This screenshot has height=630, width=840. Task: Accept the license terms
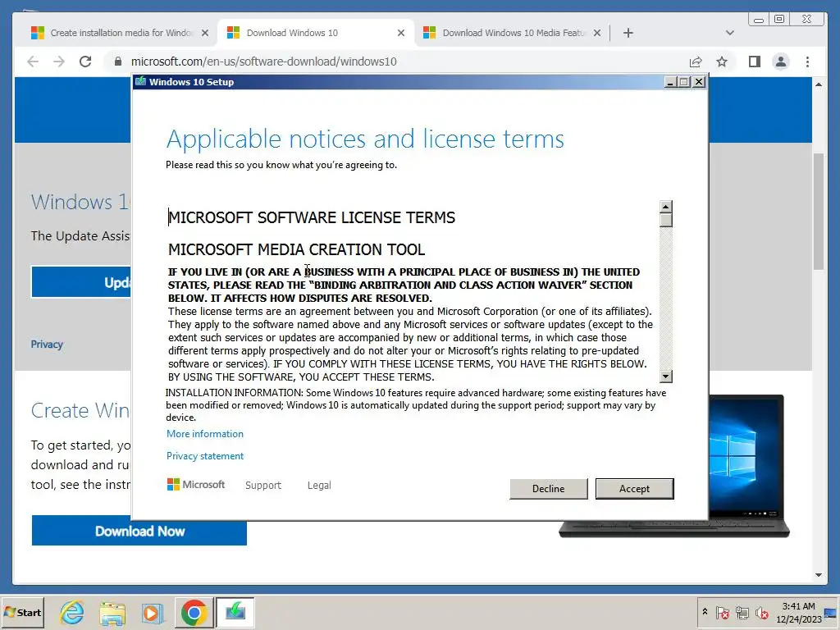click(x=634, y=489)
